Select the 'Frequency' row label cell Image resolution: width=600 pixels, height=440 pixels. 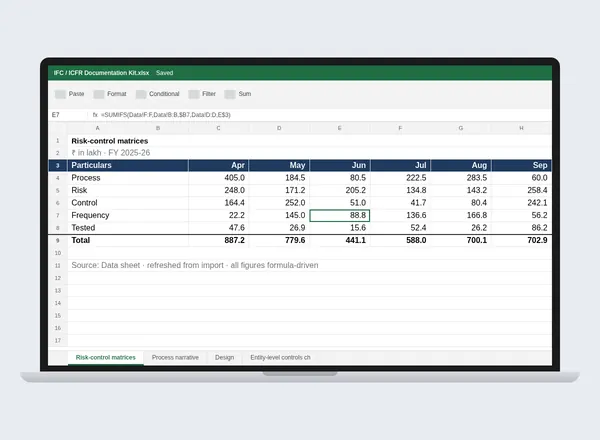128,215
